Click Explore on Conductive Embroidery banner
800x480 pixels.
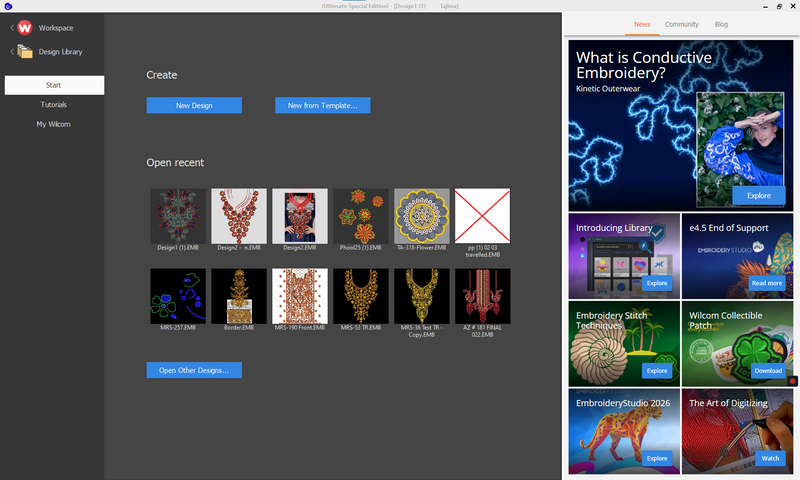click(x=759, y=195)
